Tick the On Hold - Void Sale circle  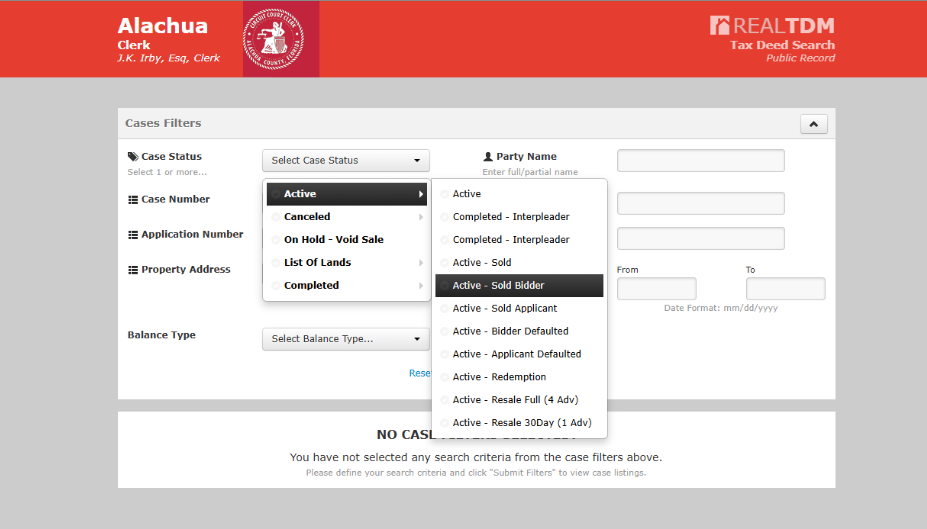pyautogui.click(x=276, y=240)
